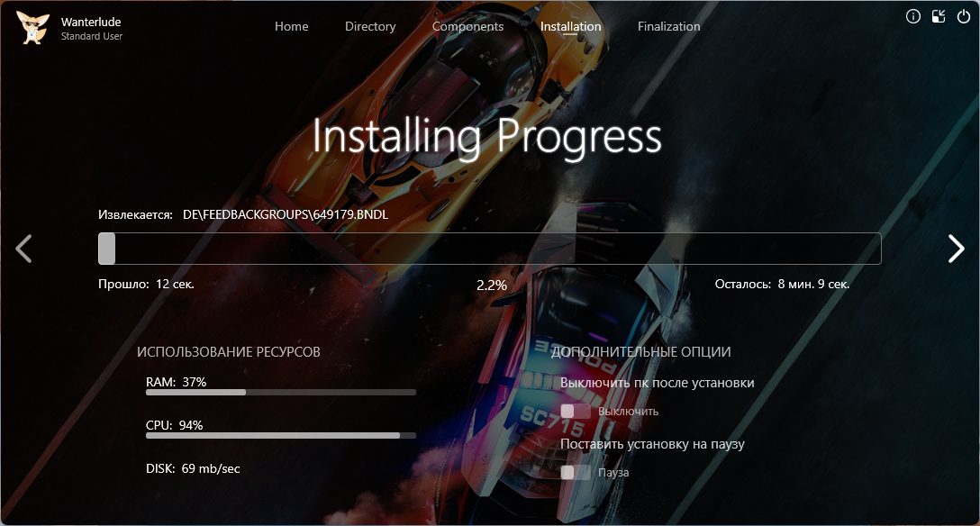This screenshot has width=980, height=526.
Task: Select the Components tab
Action: (467, 27)
